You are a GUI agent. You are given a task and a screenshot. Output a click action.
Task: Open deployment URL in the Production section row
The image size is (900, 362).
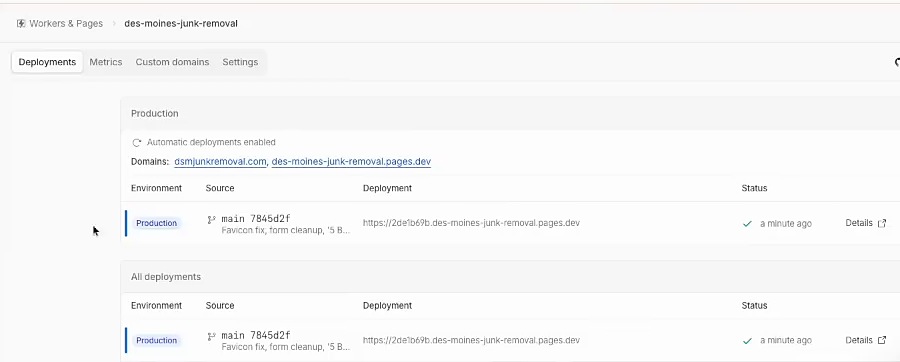[471, 223]
